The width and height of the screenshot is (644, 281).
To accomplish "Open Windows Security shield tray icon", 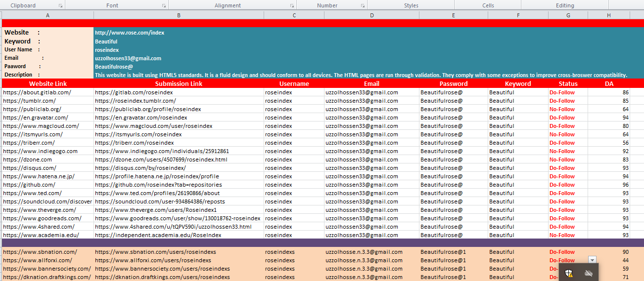I will tap(569, 273).
